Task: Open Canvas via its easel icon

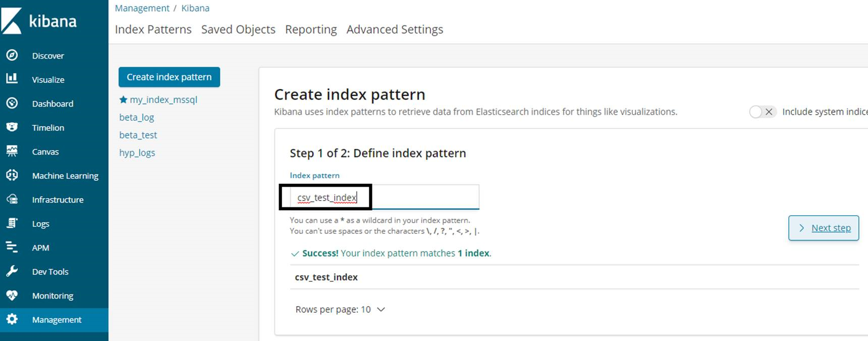Action: point(12,151)
